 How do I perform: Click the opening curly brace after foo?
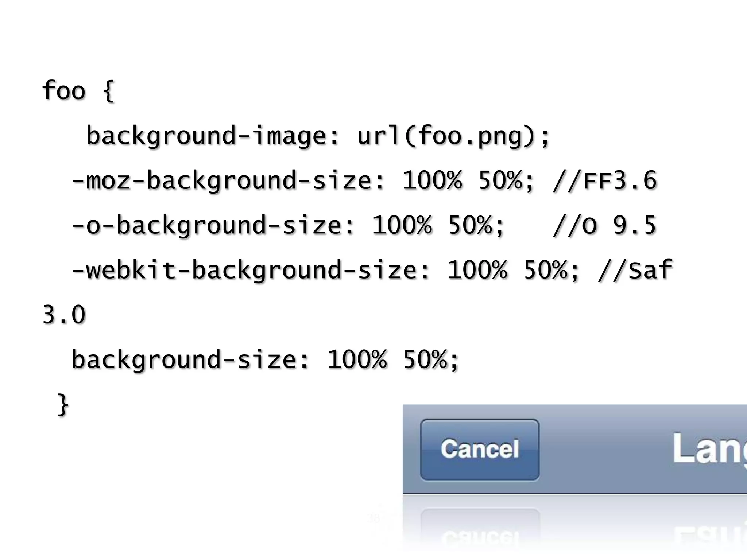(108, 91)
